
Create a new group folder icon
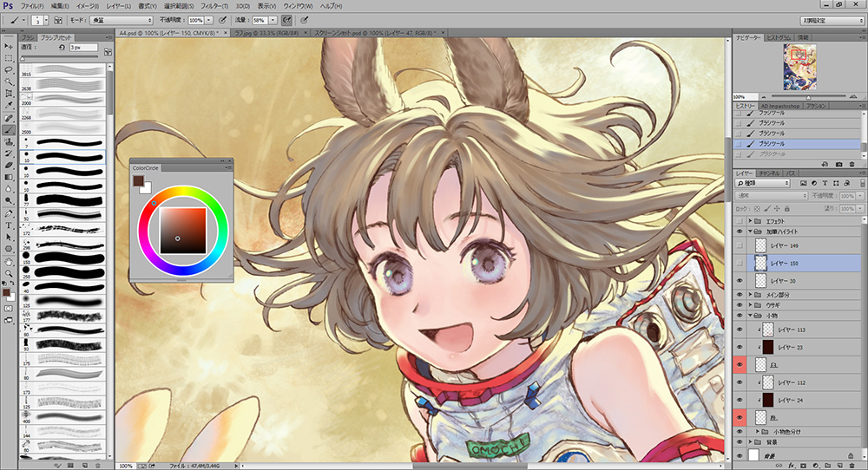pos(828,467)
